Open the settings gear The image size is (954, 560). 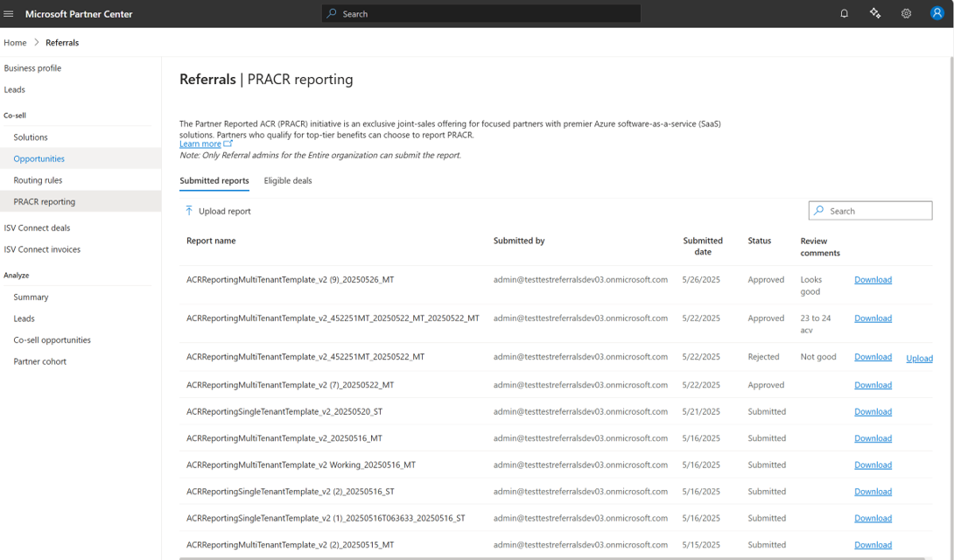(906, 13)
